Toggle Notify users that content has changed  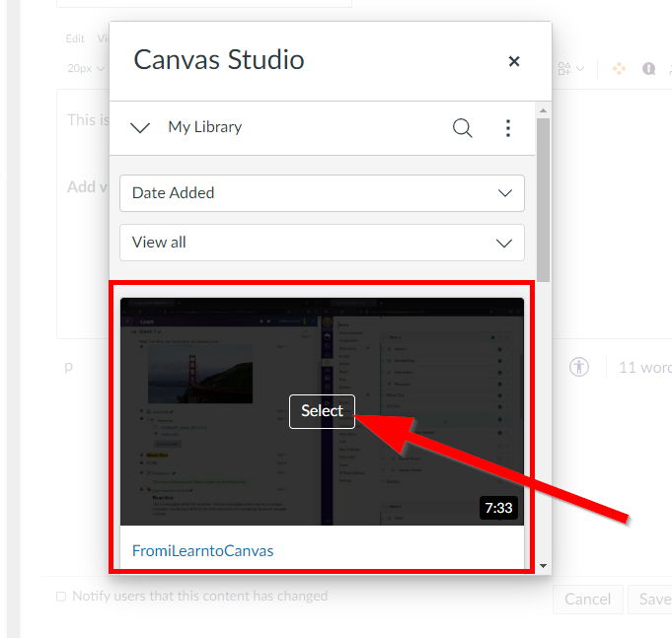pos(61,597)
